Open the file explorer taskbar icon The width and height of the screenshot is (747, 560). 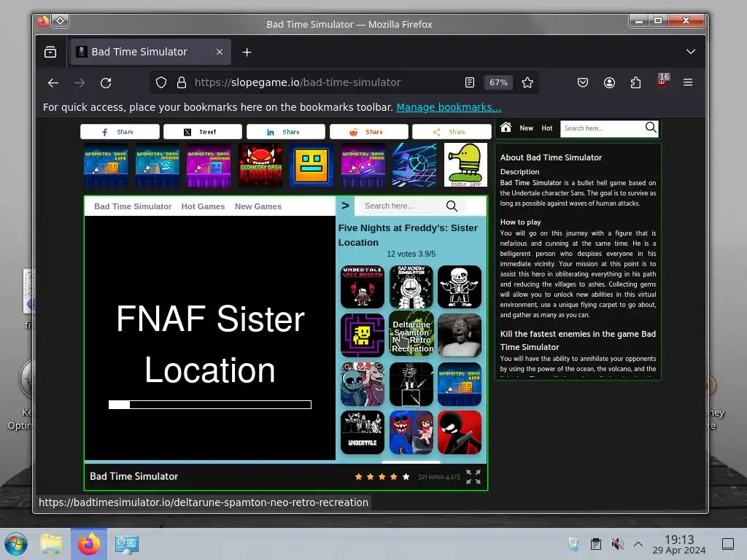(x=52, y=544)
